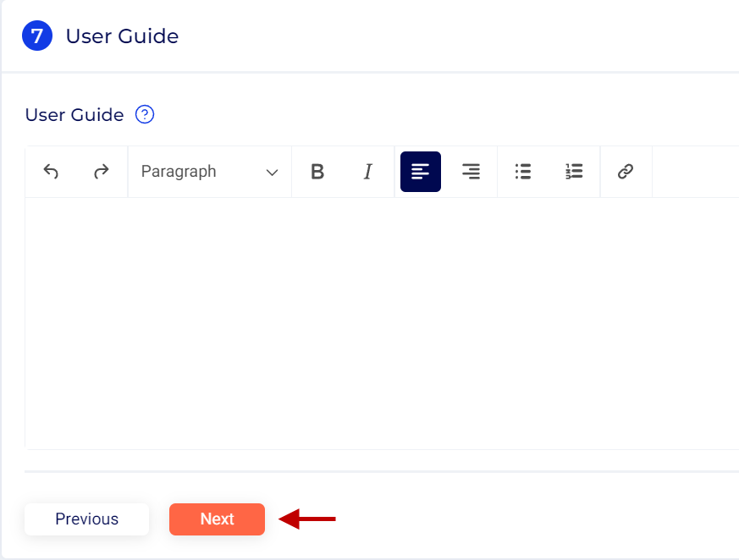Viewport: 739px width, 560px height.
Task: Click the red arrow pointing to Next
Action: click(x=307, y=519)
